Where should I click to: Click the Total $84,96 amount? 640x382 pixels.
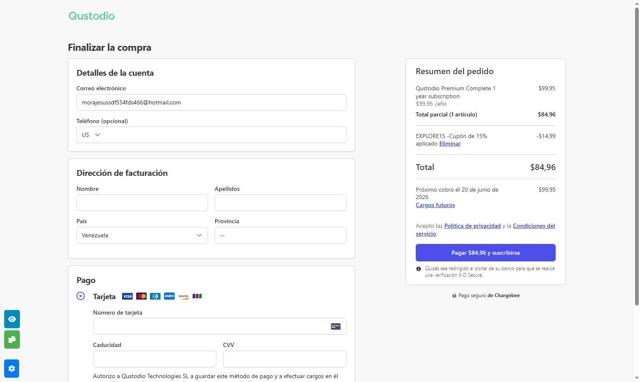542,167
